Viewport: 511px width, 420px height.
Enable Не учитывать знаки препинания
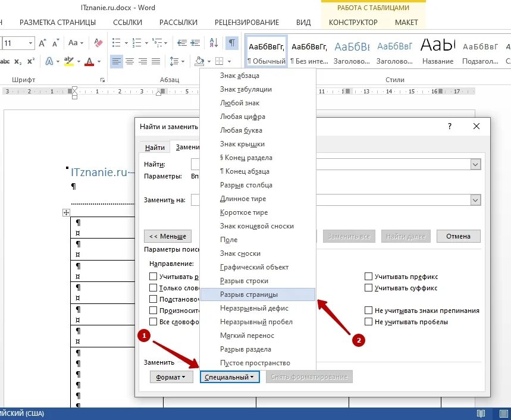368,311
